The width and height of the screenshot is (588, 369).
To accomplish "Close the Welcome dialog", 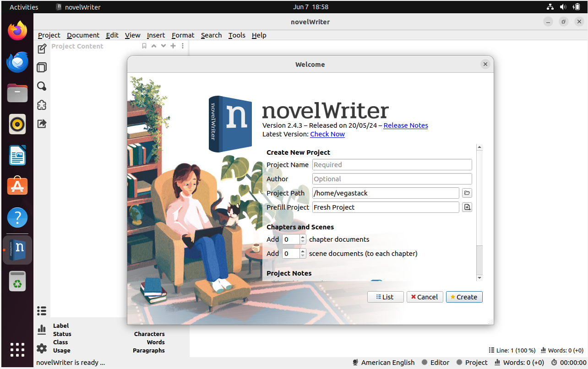I will pos(485,64).
